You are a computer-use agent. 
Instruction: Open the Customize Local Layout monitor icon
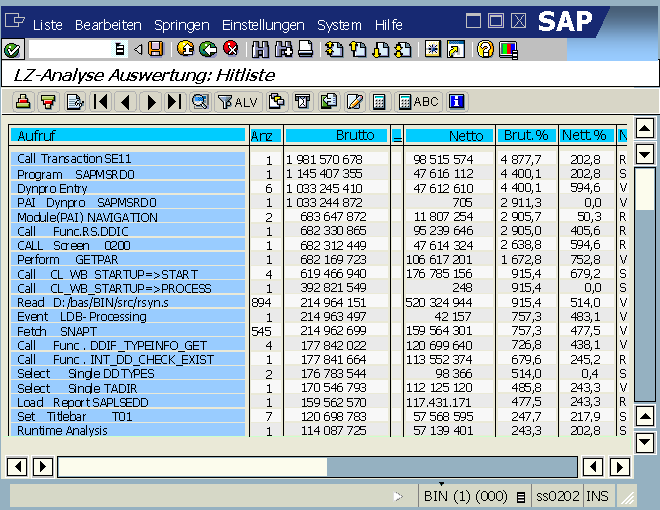(508, 50)
